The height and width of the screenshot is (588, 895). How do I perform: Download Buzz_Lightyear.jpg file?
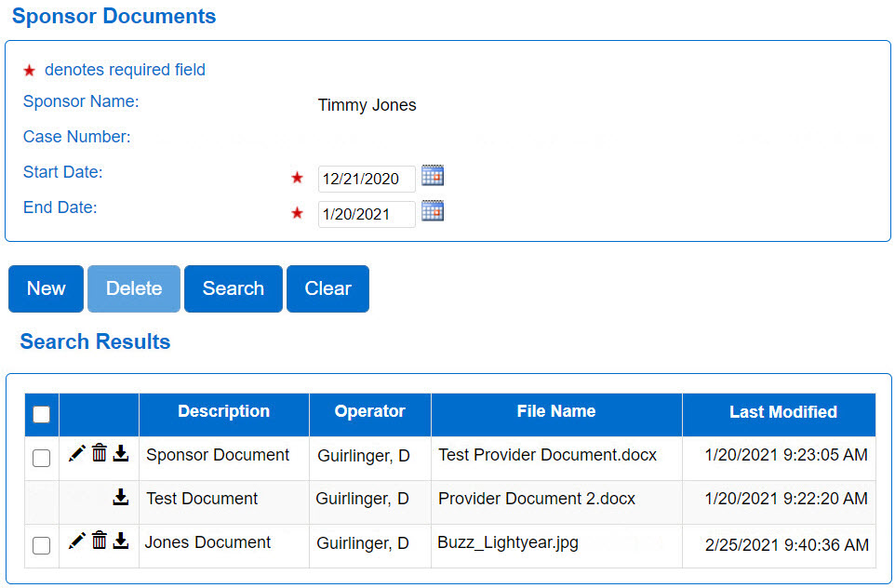point(120,541)
